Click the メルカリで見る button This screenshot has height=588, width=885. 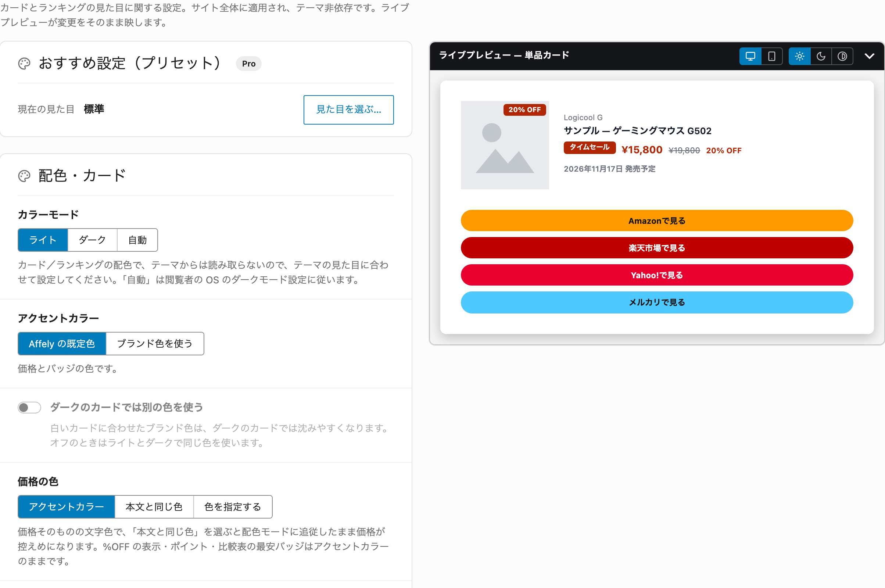point(657,302)
